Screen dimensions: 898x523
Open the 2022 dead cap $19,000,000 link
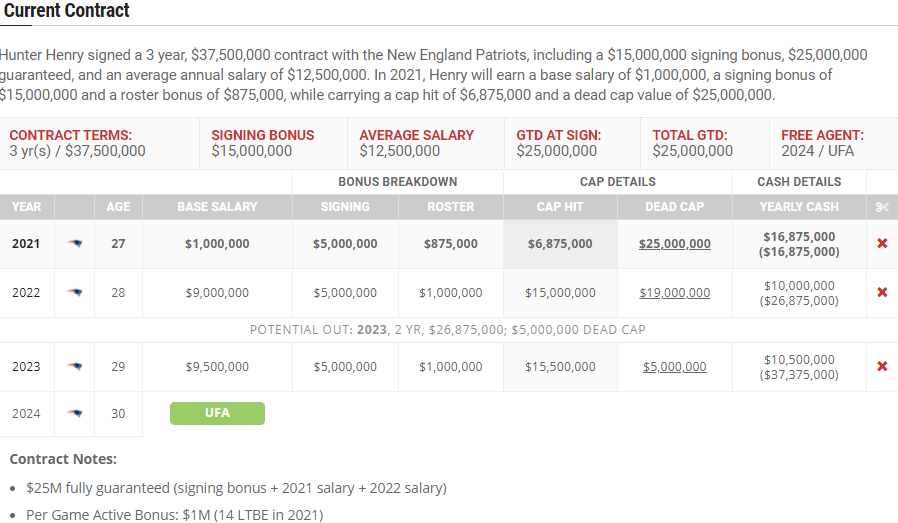tap(675, 293)
